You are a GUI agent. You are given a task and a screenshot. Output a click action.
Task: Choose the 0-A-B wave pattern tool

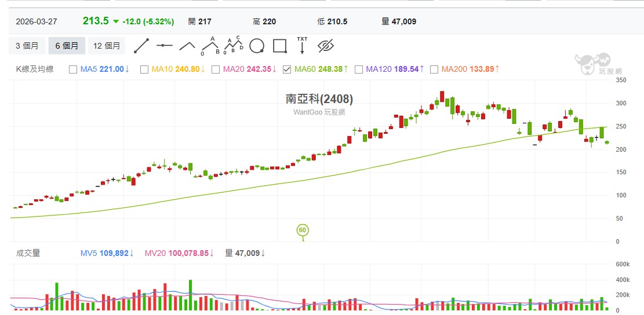(x=210, y=46)
